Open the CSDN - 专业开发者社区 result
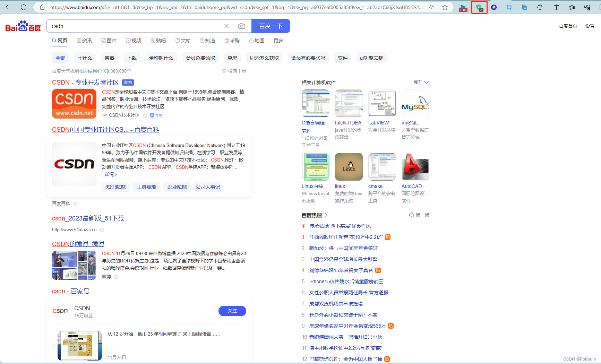Viewport: 601px width, 364px height. 85,83
